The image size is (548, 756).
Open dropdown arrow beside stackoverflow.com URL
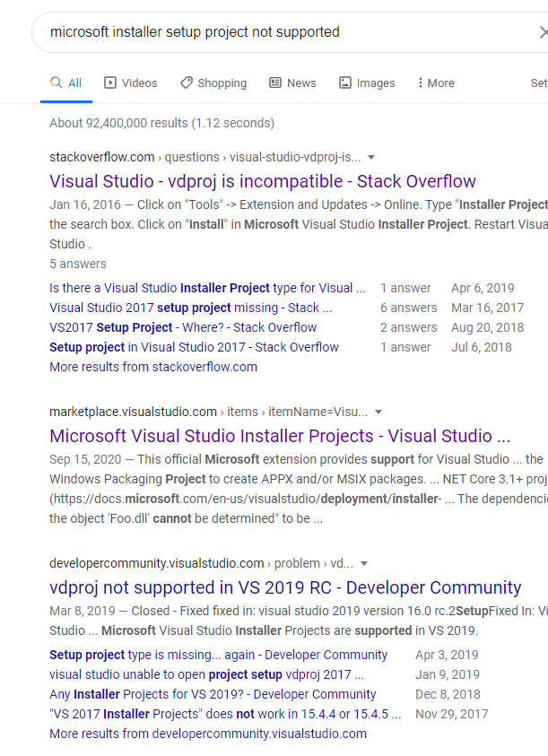(371, 157)
